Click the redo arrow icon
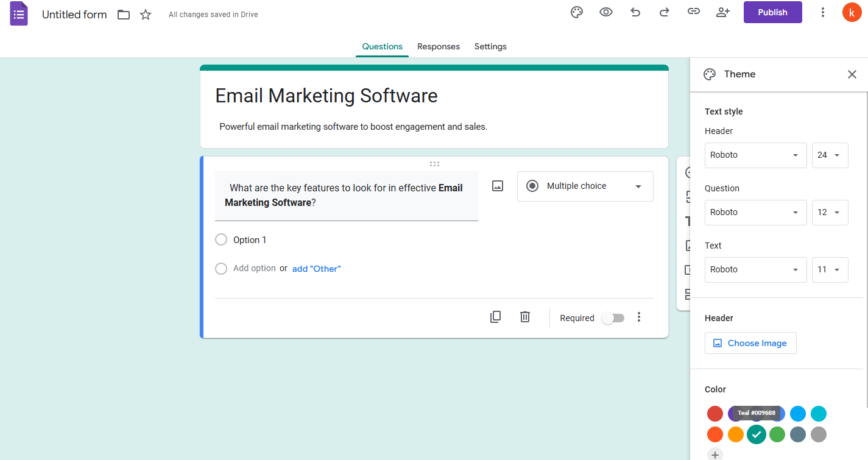This screenshot has height=460, width=868. pyautogui.click(x=665, y=12)
